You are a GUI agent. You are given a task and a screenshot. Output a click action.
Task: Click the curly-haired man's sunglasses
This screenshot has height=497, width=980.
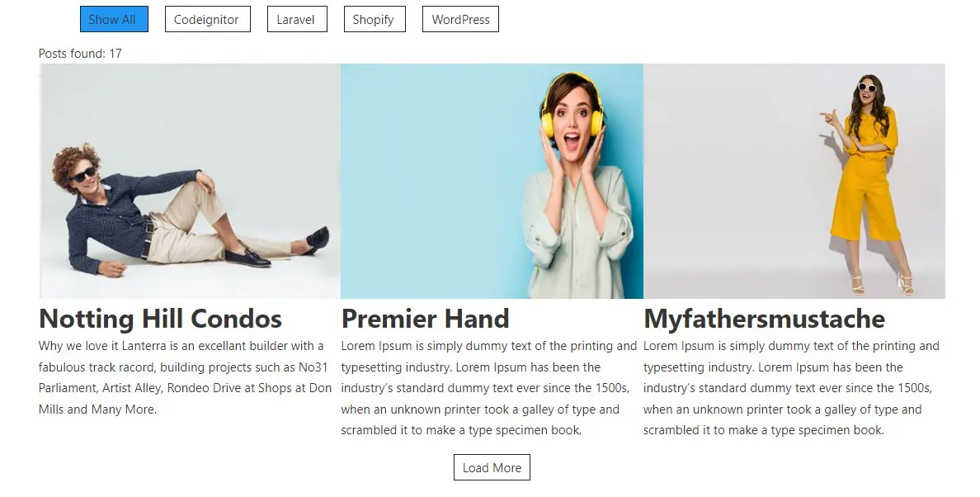point(85,174)
